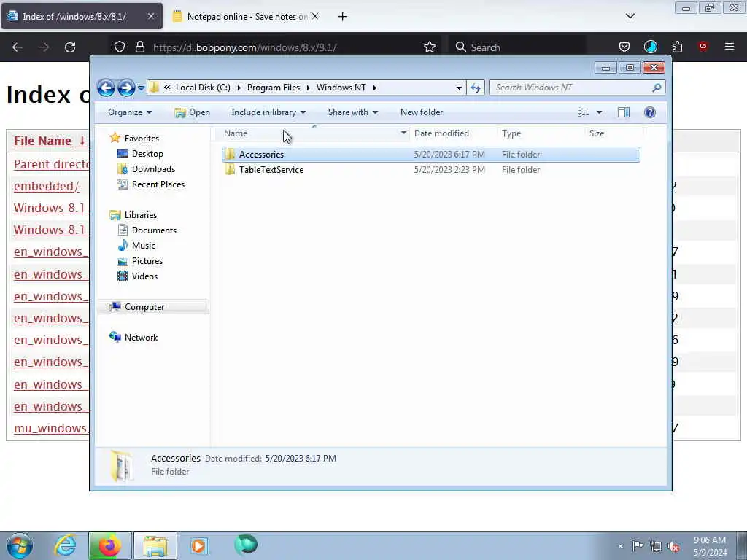
Task: Toggle the preview pane button
Action: [x=624, y=112]
